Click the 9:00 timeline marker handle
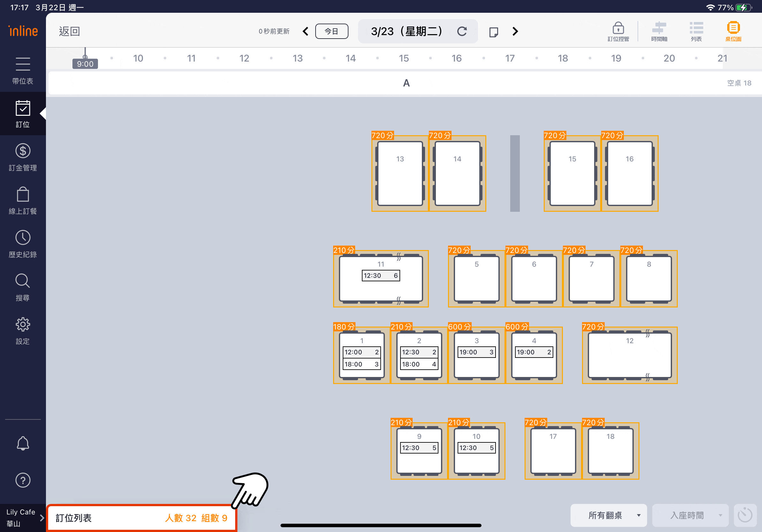762x532 pixels. coord(85,63)
